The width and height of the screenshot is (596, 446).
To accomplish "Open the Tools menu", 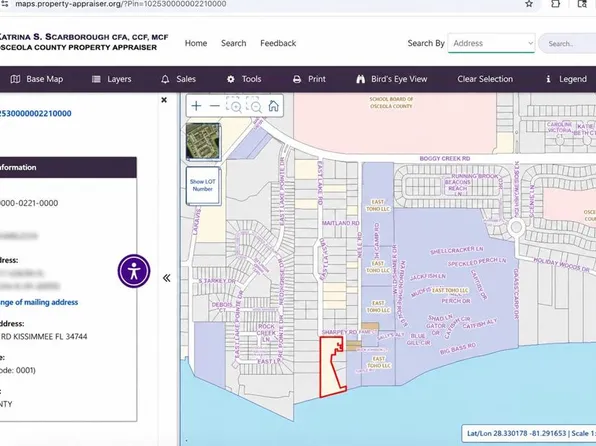I will point(244,79).
